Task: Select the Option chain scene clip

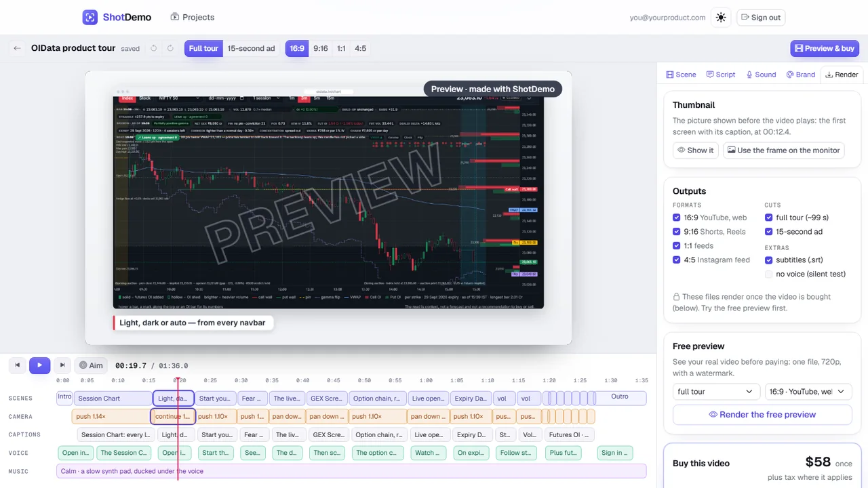Action: click(378, 399)
